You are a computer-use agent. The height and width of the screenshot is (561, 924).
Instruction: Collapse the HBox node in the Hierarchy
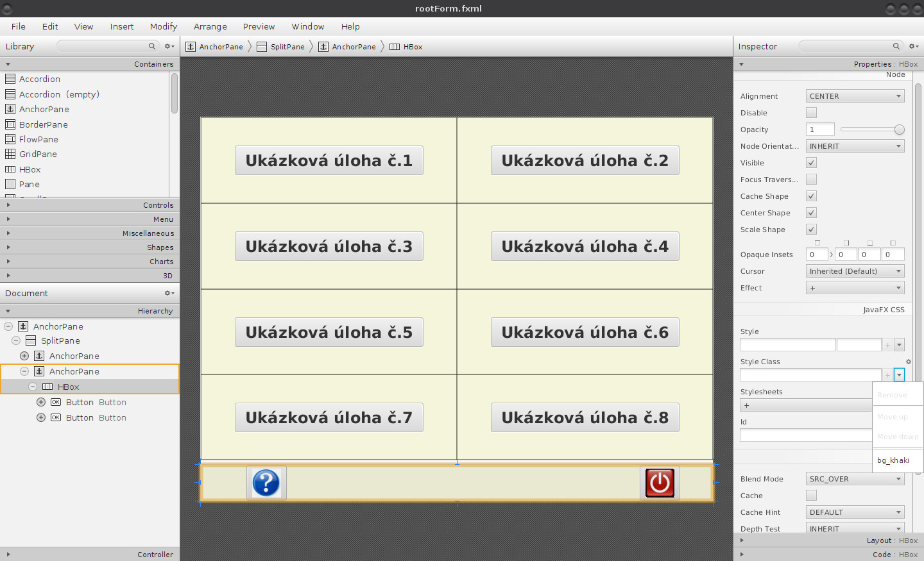32,387
